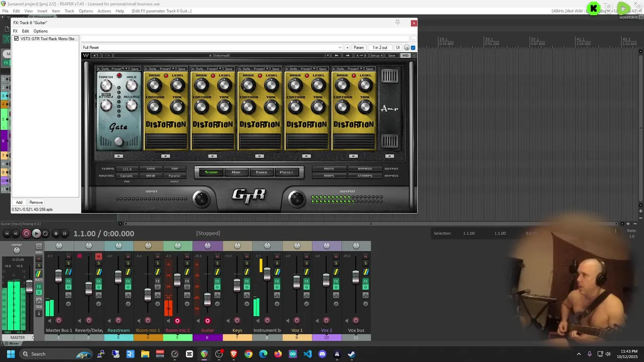Toggle the Gate pedal's red LED
This screenshot has width=644, height=362.
coord(119,76)
